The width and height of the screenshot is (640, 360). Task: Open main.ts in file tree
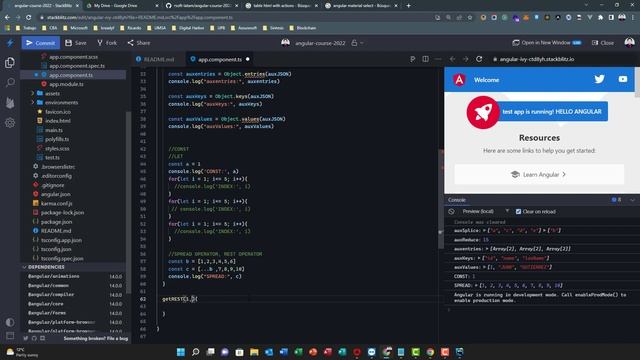click(x=53, y=130)
